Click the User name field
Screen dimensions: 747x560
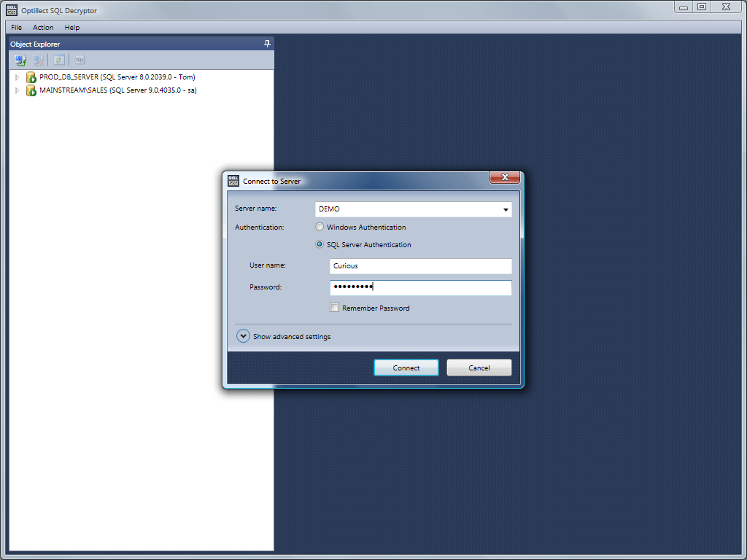[421, 266]
